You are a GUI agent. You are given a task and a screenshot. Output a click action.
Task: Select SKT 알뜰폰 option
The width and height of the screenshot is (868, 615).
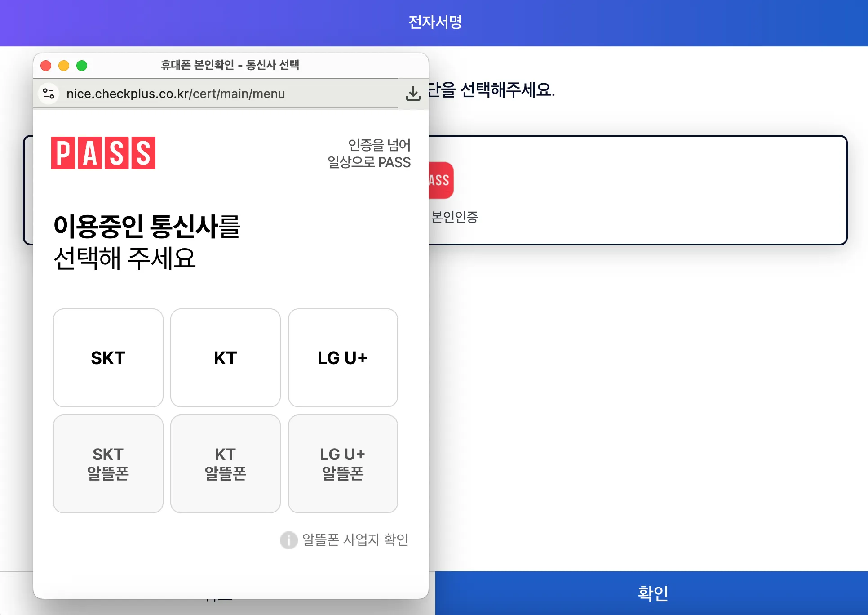point(108,463)
